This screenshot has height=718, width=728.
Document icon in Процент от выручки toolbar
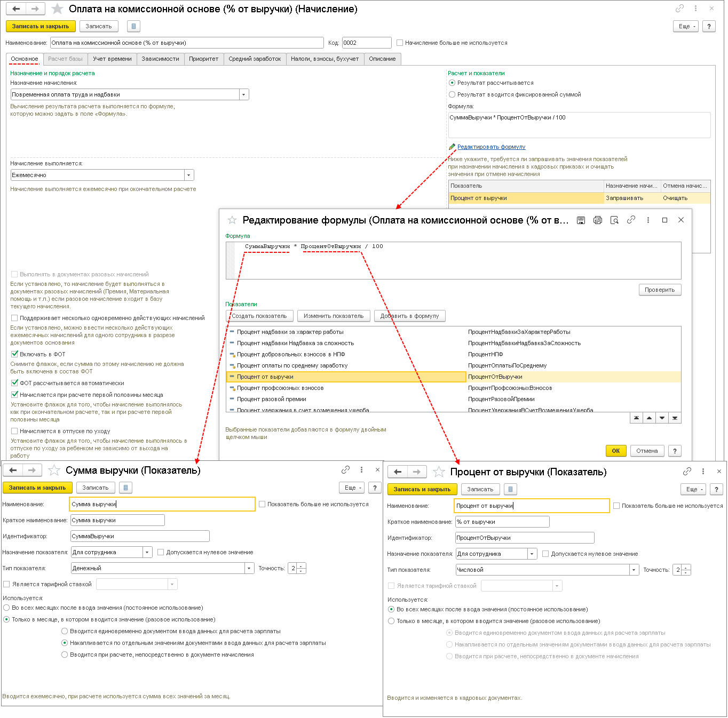coord(510,489)
